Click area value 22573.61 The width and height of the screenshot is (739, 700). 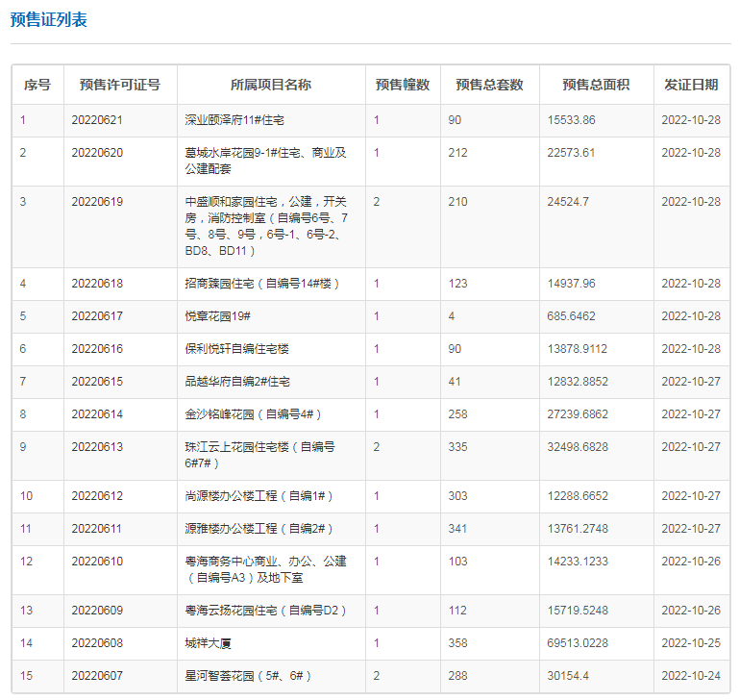click(x=571, y=153)
